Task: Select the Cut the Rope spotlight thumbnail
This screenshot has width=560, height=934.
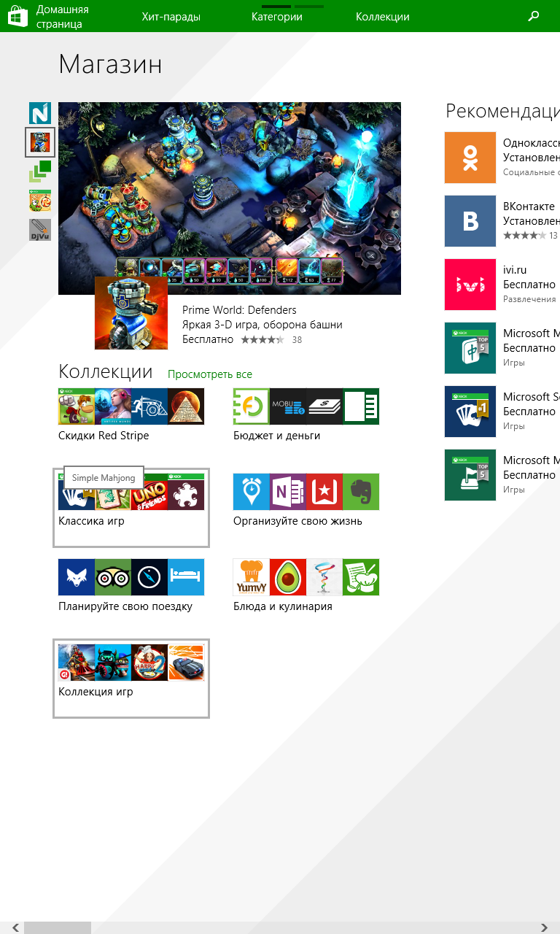Action: (40, 201)
